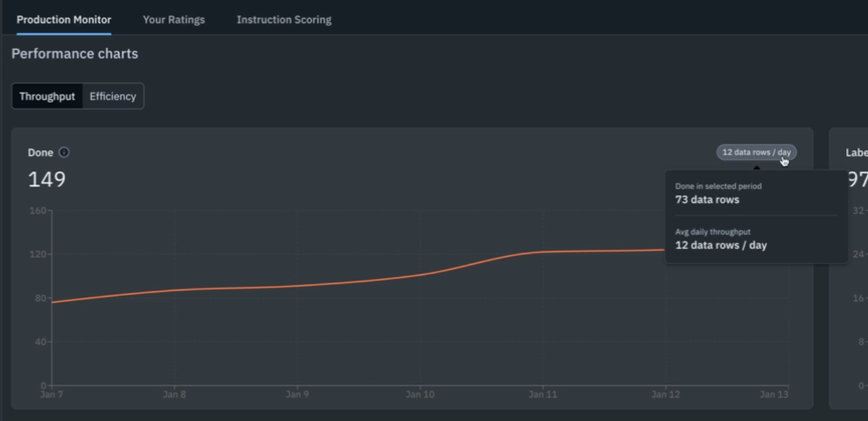Viewport: 868px width, 421px height.
Task: Click the Performance charts heading
Action: [x=74, y=54]
